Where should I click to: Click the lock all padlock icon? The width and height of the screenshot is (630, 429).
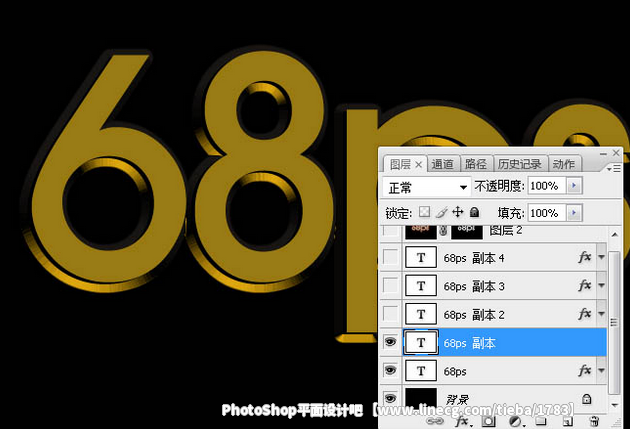pyautogui.click(x=474, y=213)
